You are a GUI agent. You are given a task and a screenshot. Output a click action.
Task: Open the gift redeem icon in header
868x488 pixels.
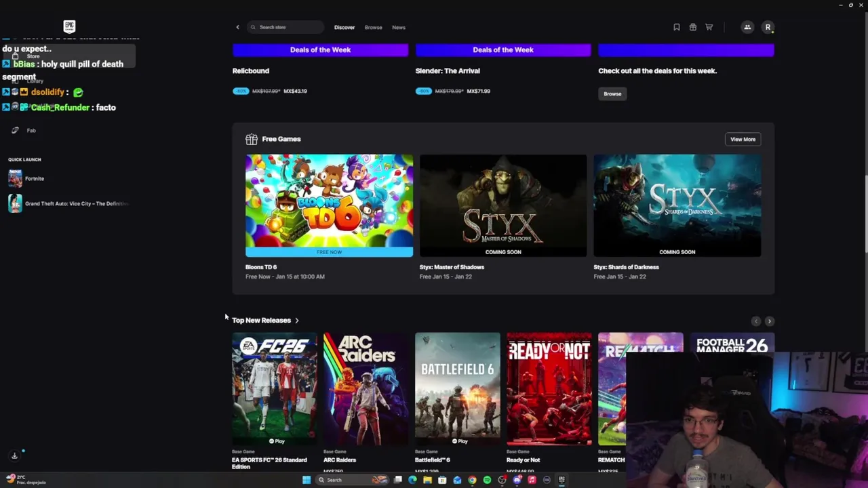[x=692, y=27]
